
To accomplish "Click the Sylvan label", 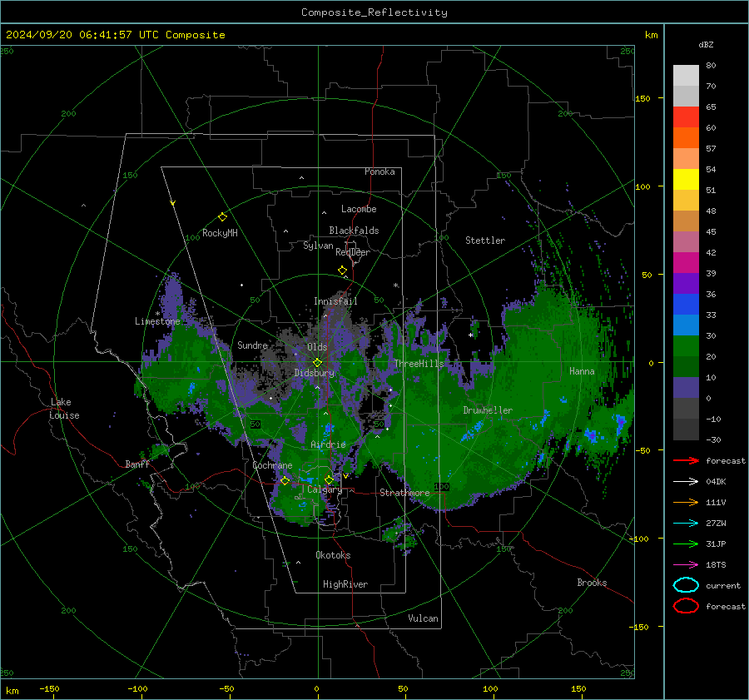I will click(318, 246).
